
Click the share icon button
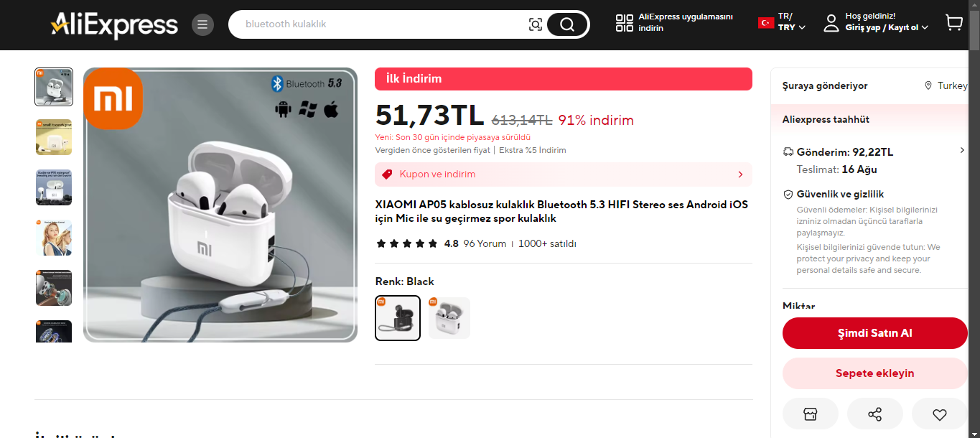[875, 414]
